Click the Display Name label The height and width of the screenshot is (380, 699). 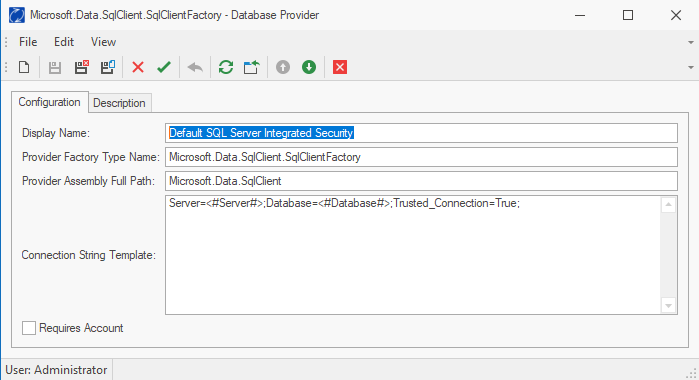[56, 133]
